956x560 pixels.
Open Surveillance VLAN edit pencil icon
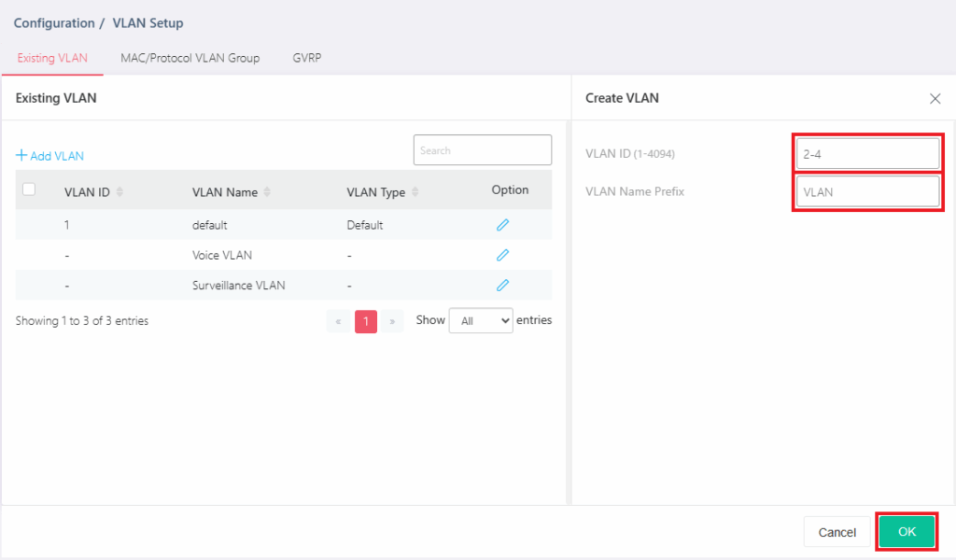coord(502,285)
